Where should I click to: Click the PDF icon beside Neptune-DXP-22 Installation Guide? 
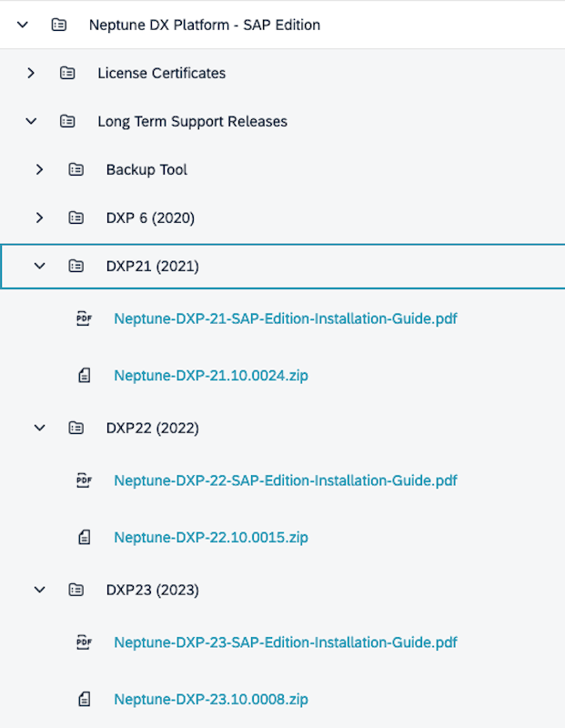tap(84, 480)
